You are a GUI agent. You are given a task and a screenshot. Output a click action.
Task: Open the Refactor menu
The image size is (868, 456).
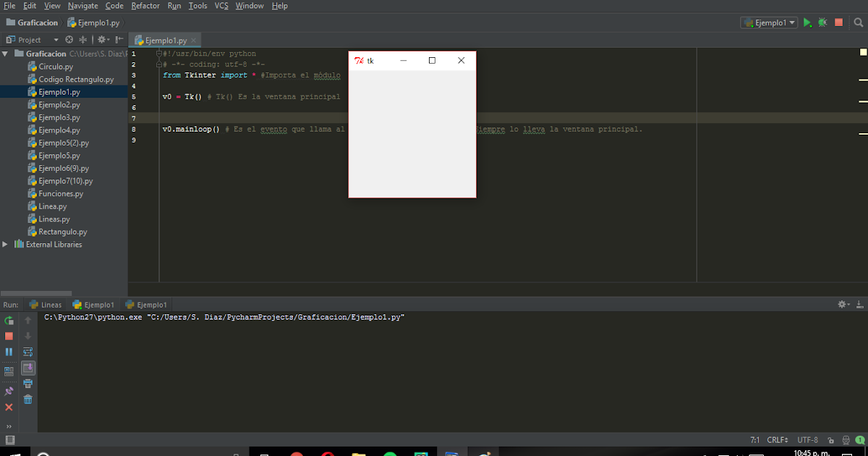[x=145, y=6]
